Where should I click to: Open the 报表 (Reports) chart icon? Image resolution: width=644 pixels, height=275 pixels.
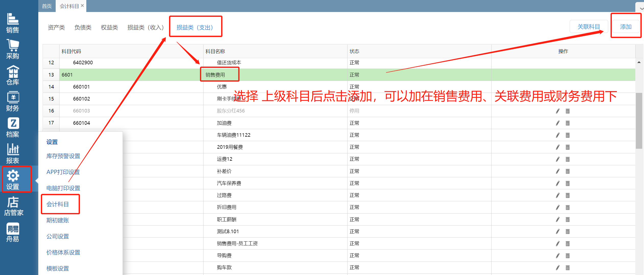(x=13, y=153)
